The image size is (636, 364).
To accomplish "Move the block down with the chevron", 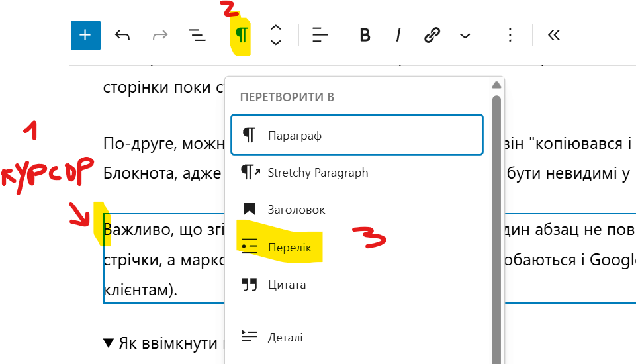I will 277,43.
